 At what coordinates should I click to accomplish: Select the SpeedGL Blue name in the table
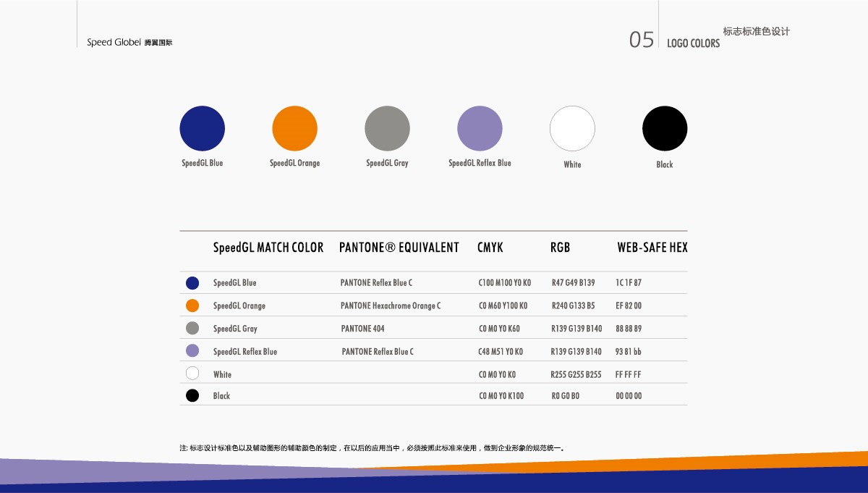235,283
